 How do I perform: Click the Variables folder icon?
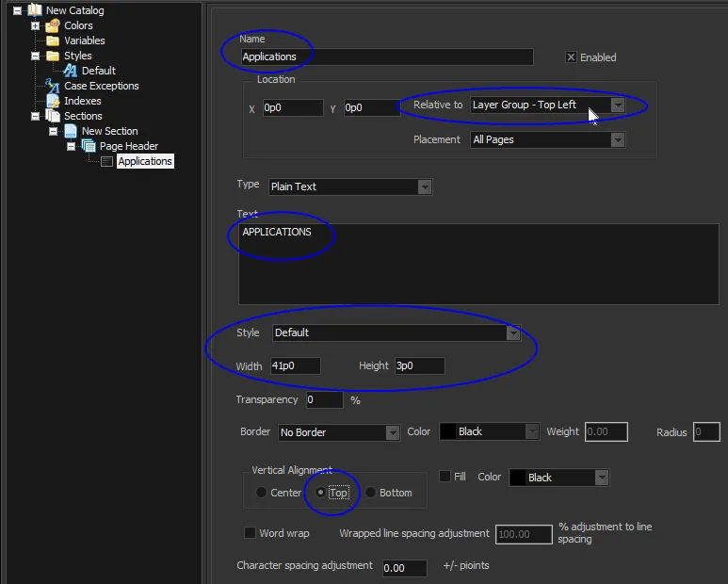[53, 41]
